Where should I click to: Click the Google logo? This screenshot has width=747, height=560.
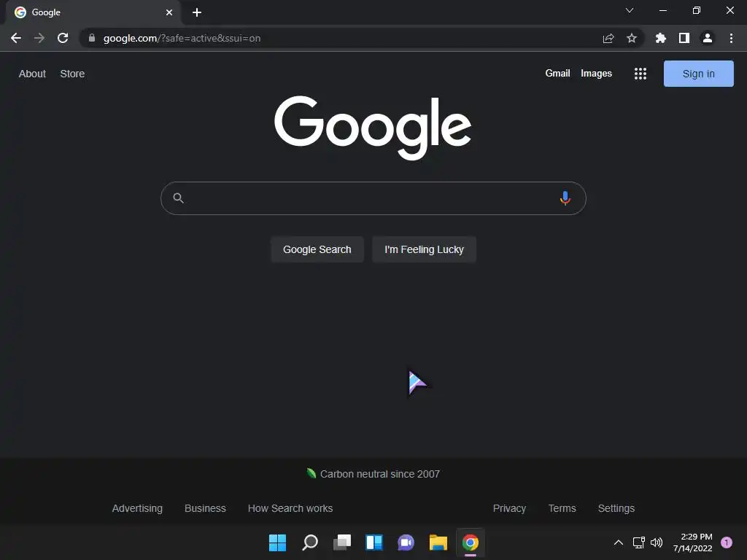click(x=373, y=127)
